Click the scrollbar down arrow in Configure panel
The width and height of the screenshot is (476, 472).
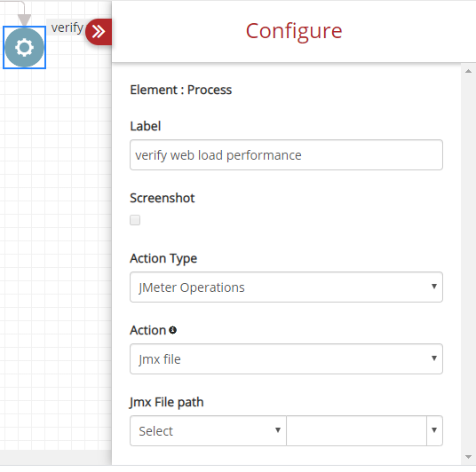pos(468,457)
